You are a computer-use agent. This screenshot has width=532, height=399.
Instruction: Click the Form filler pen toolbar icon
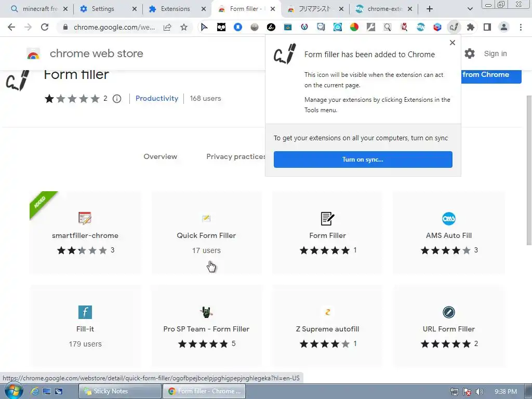(454, 27)
